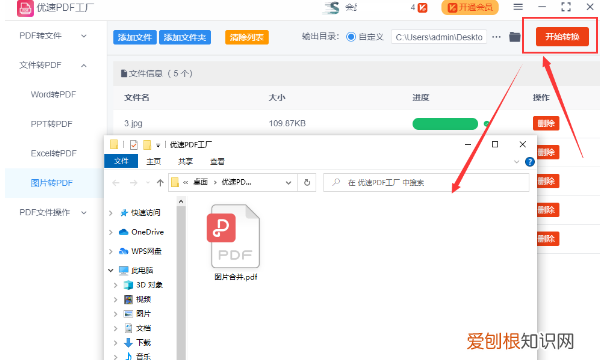Image resolution: width=600 pixels, height=360 pixels.
Task: Click the 文件名 column header
Action: click(x=137, y=98)
